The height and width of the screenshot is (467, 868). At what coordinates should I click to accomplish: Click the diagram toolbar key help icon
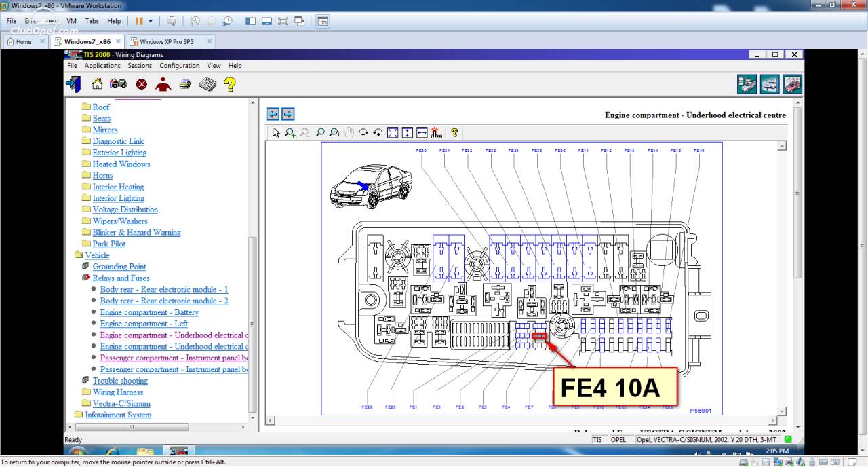[454, 133]
